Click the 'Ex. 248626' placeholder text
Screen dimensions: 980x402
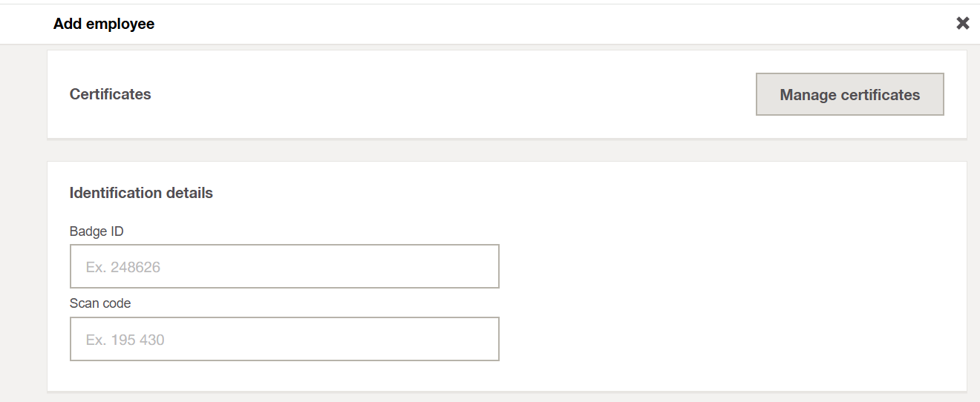point(123,267)
